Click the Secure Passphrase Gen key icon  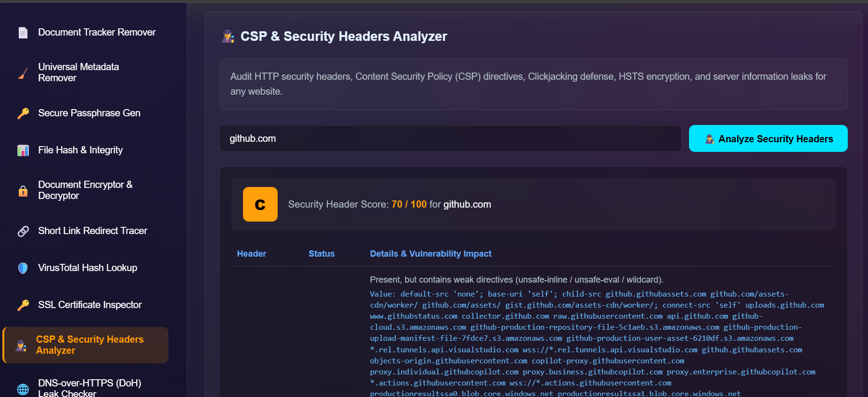pos(23,113)
